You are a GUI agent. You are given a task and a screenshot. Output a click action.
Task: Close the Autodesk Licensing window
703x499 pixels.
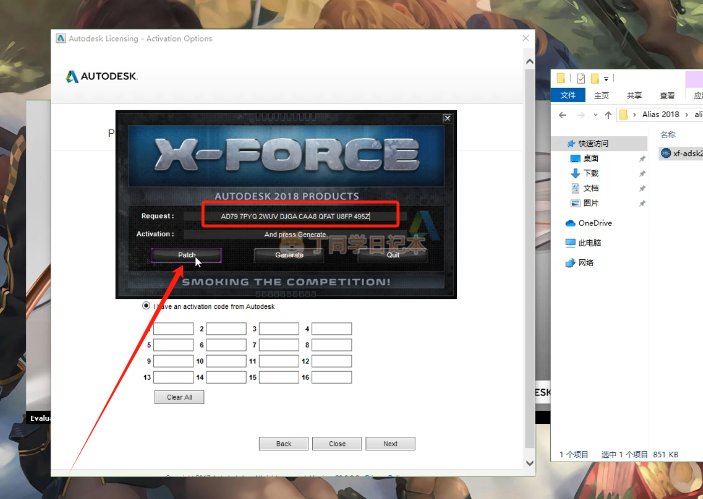[526, 39]
